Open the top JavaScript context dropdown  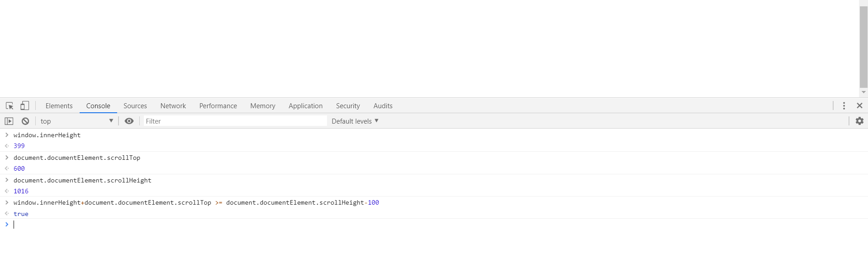pos(76,121)
